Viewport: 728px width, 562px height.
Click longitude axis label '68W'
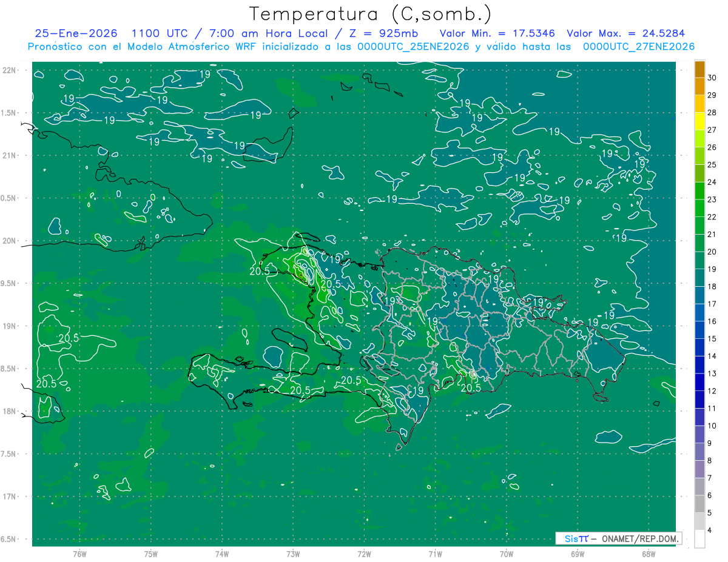tap(648, 554)
